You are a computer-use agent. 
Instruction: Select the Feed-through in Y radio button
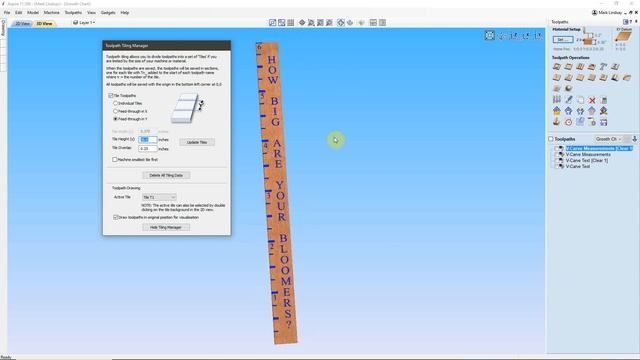(116, 119)
